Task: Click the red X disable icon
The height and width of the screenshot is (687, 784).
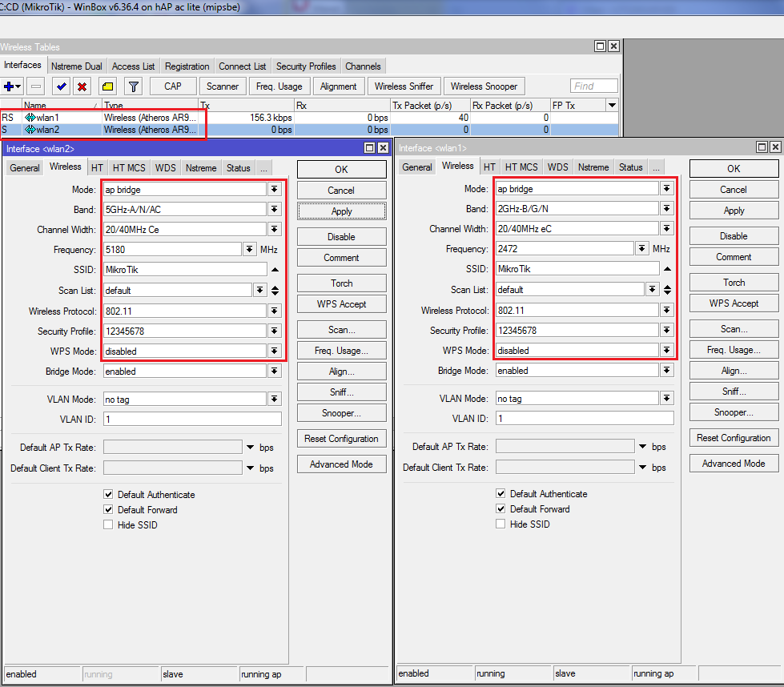Action: 82,86
